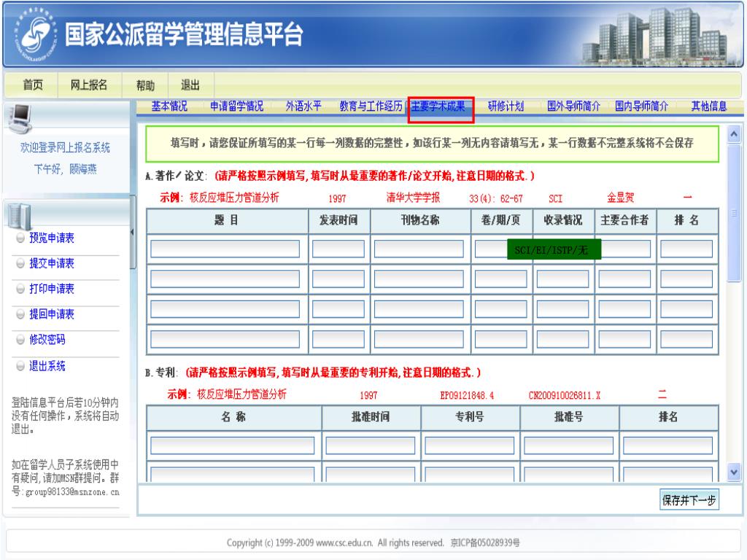Click bullet icon beside 提回申请表
Viewport: 747px width, 560px height.
(20, 314)
